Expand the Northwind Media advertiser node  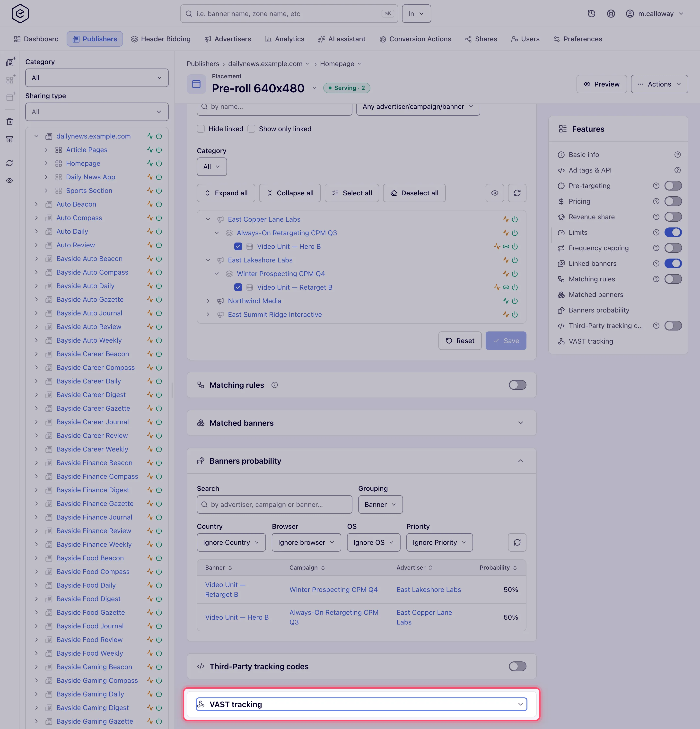coord(208,301)
